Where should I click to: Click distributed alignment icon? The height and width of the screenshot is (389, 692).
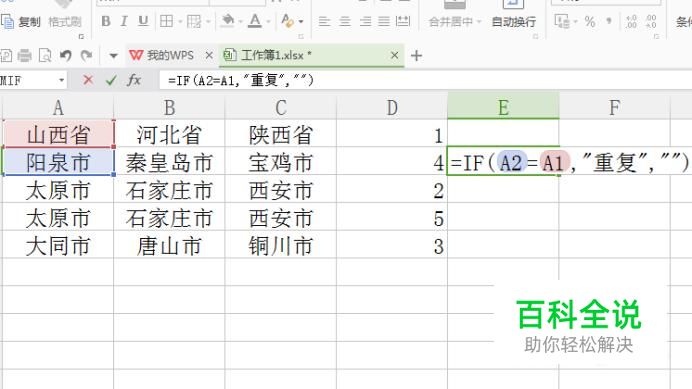(403, 21)
